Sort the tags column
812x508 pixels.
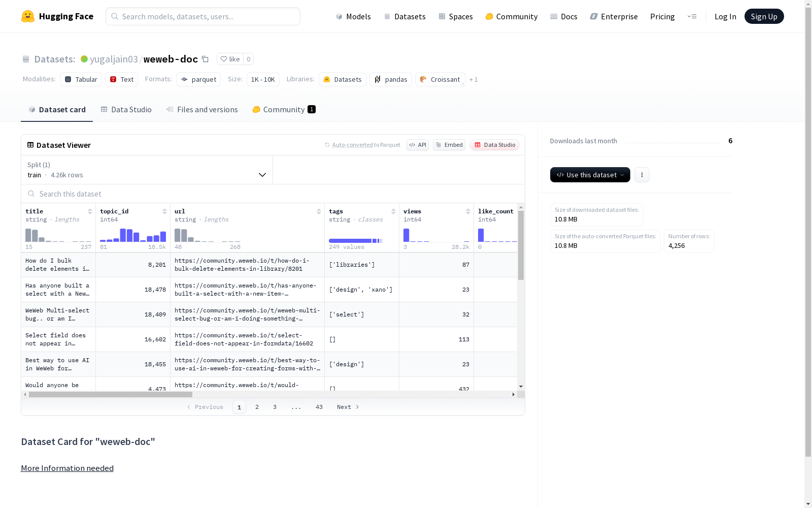[393, 211]
